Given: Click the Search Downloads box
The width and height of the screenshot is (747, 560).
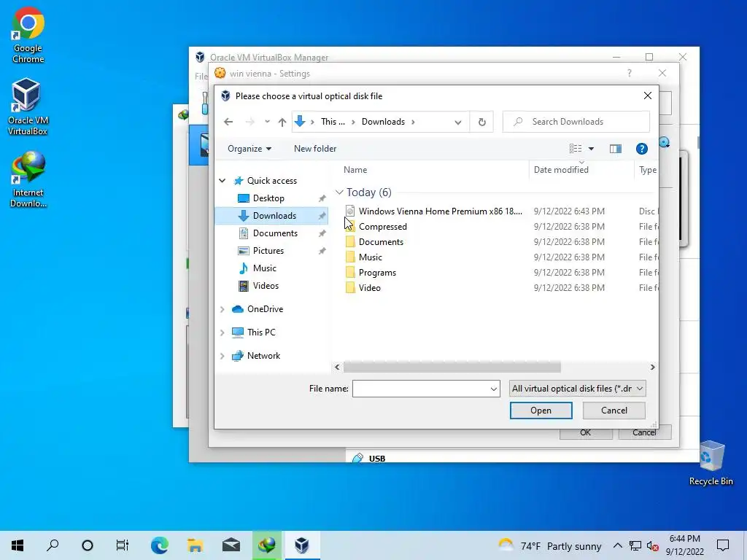Looking at the screenshot, I should tap(576, 122).
